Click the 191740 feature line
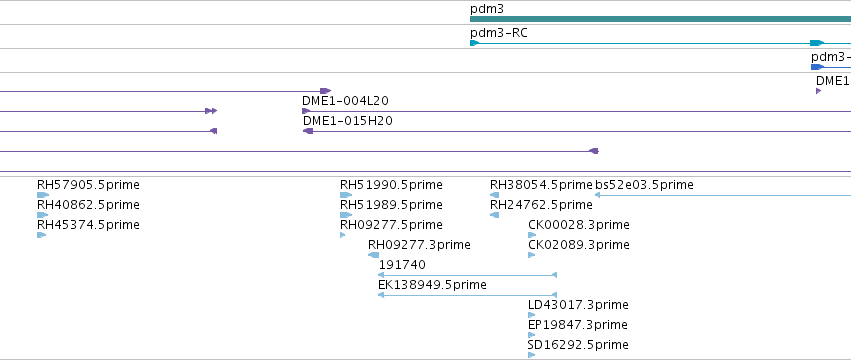The image size is (851, 360). pos(467,275)
